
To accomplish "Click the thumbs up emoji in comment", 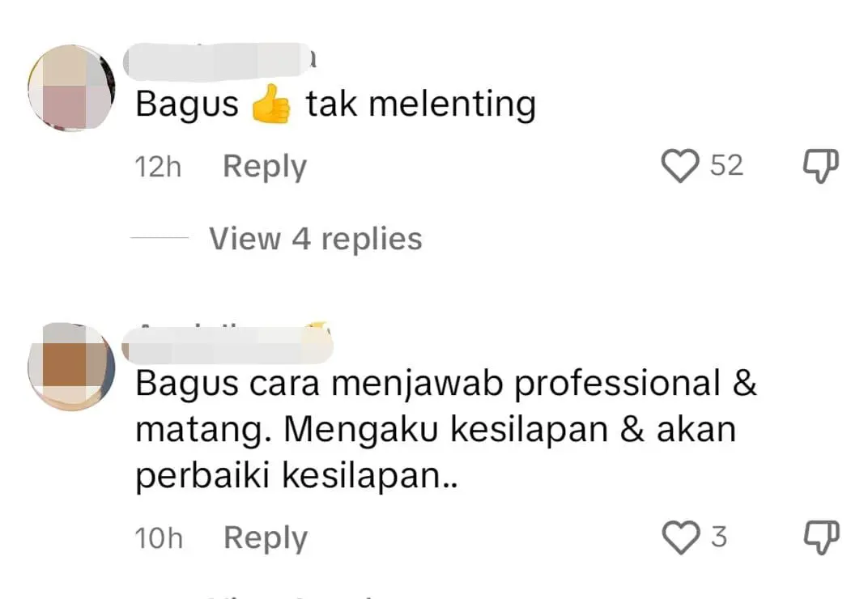I will (271, 104).
